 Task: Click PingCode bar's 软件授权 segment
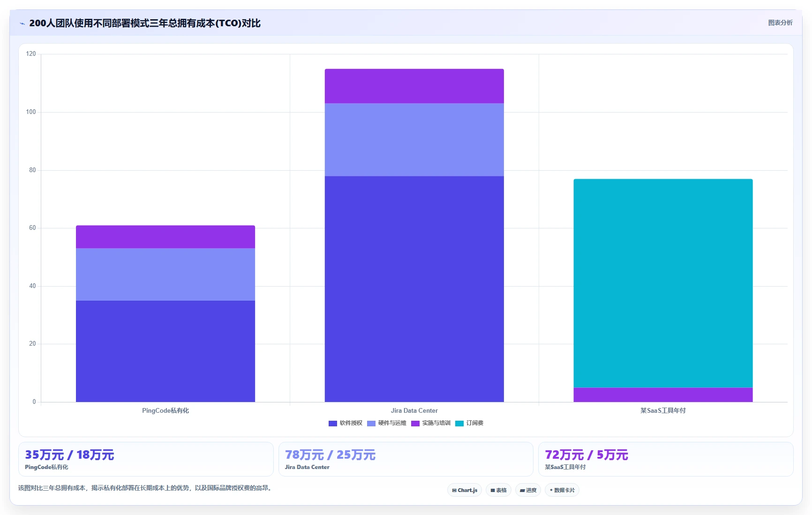coord(165,351)
